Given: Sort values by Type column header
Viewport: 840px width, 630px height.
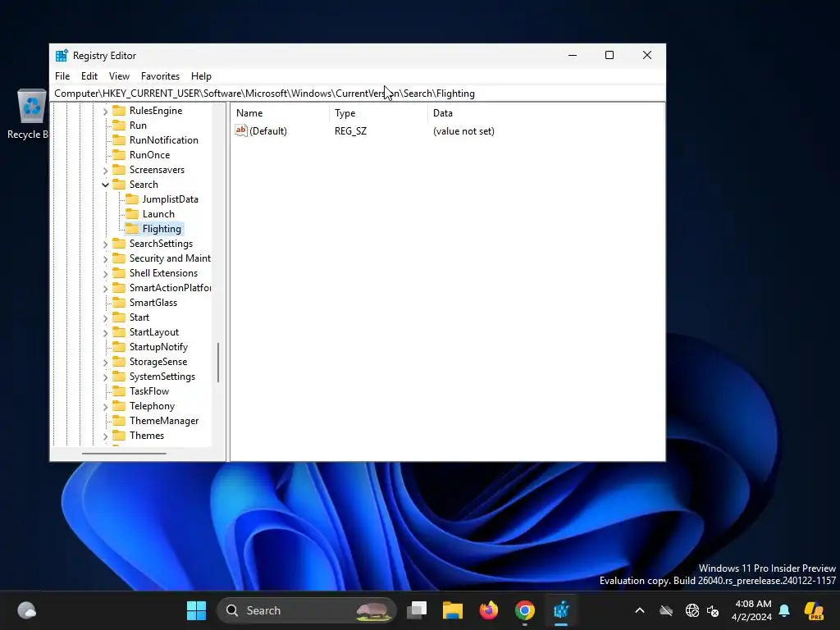Looking at the screenshot, I should 378,113.
